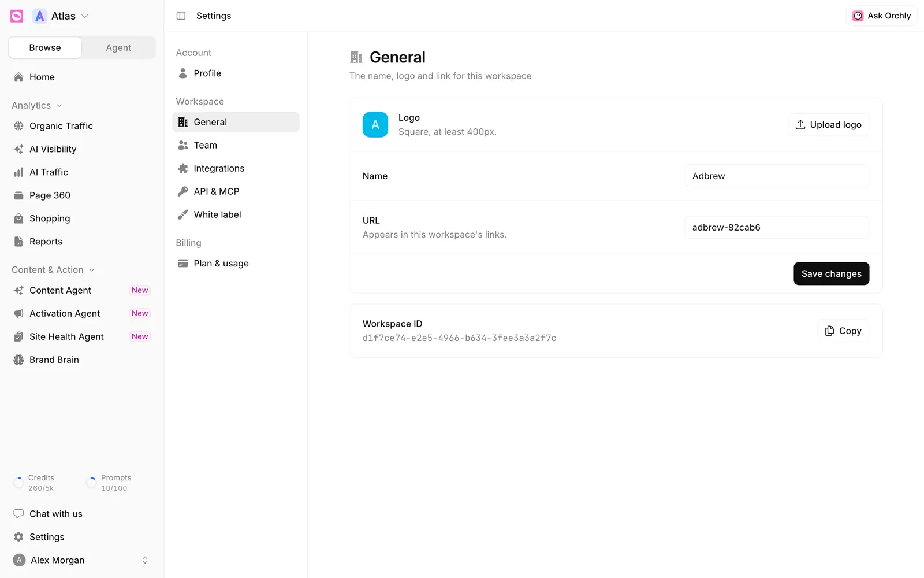Click Ask Orchly button
This screenshot has height=578, width=924.
point(881,16)
